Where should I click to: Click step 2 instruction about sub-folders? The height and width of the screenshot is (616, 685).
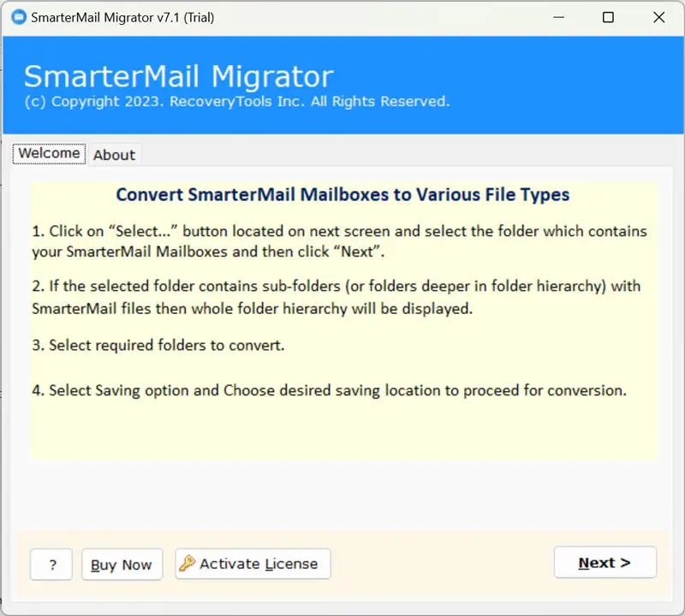pos(337,297)
